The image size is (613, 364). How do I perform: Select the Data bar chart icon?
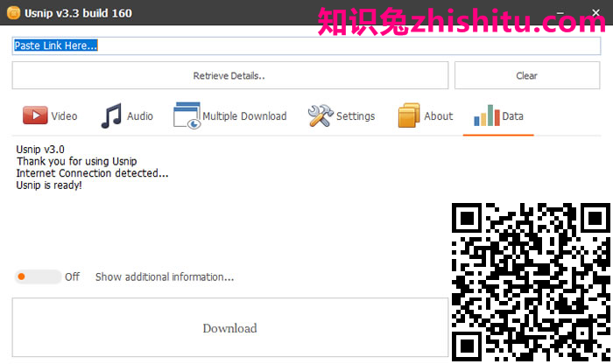[x=487, y=115]
